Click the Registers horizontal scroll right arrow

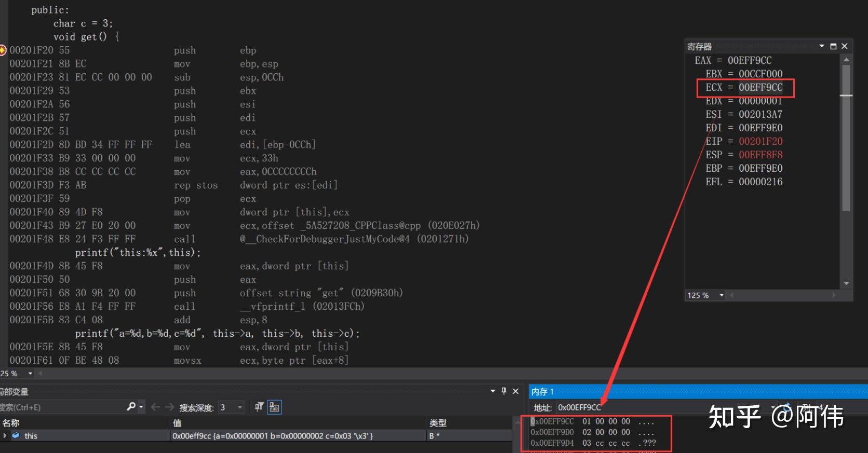coord(834,295)
